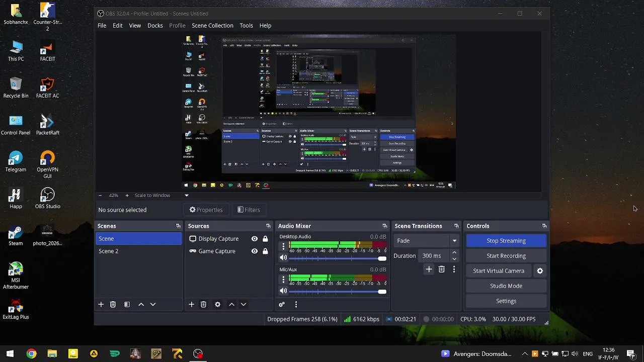Move scene down arrow in Scenes panel
Screen dimensions: 644x362
pyautogui.click(x=153, y=304)
